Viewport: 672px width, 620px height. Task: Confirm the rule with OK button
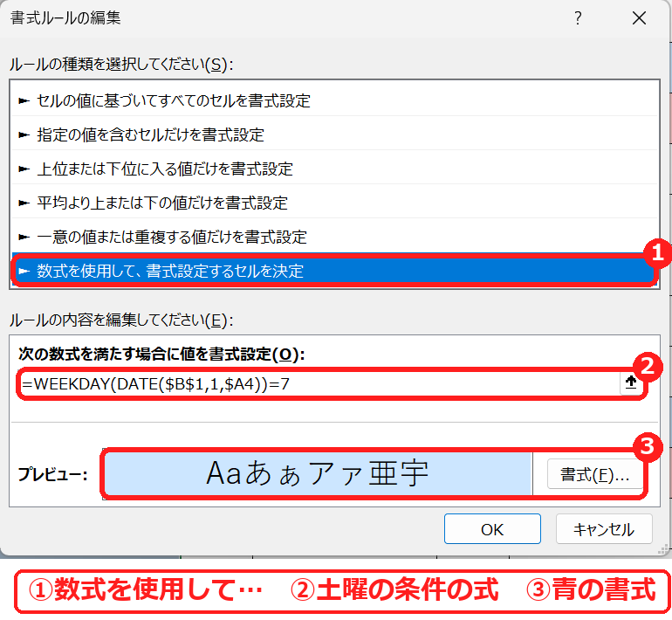click(492, 529)
